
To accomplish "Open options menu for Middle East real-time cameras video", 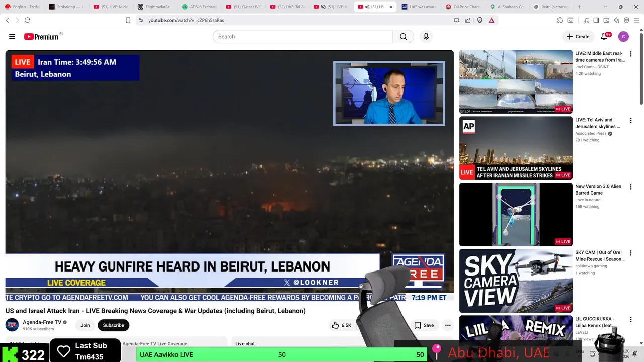I will pyautogui.click(x=630, y=54).
